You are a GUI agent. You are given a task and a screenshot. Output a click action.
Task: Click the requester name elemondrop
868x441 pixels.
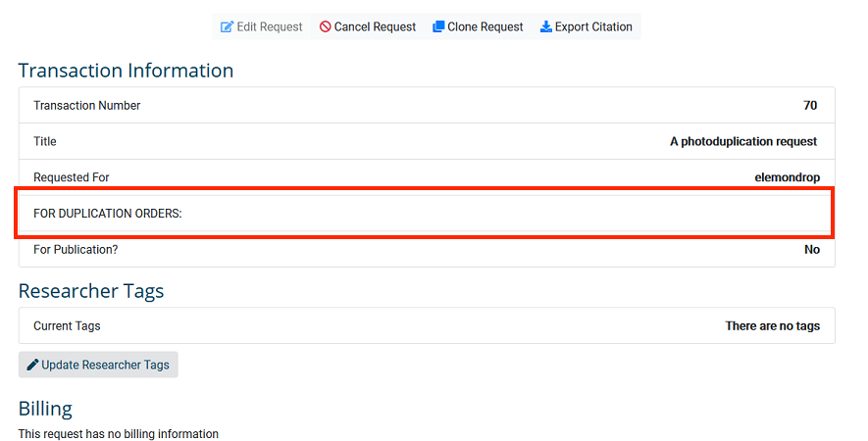coord(787,177)
